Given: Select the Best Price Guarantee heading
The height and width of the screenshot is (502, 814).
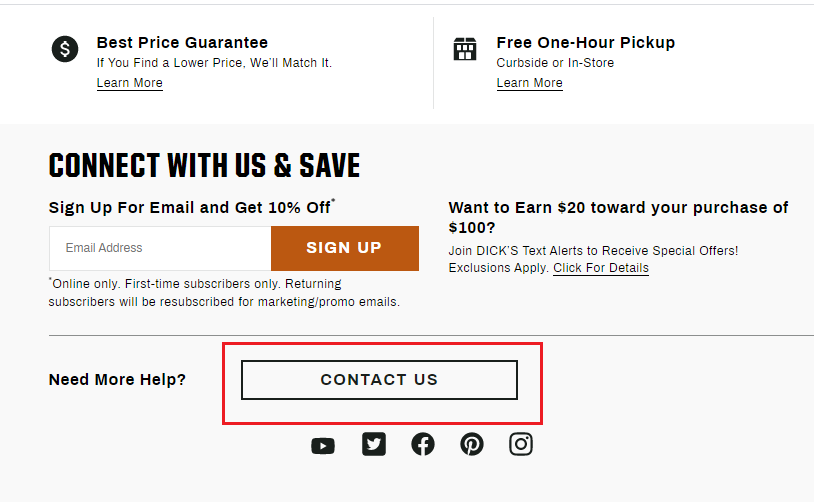Looking at the screenshot, I should click(182, 43).
